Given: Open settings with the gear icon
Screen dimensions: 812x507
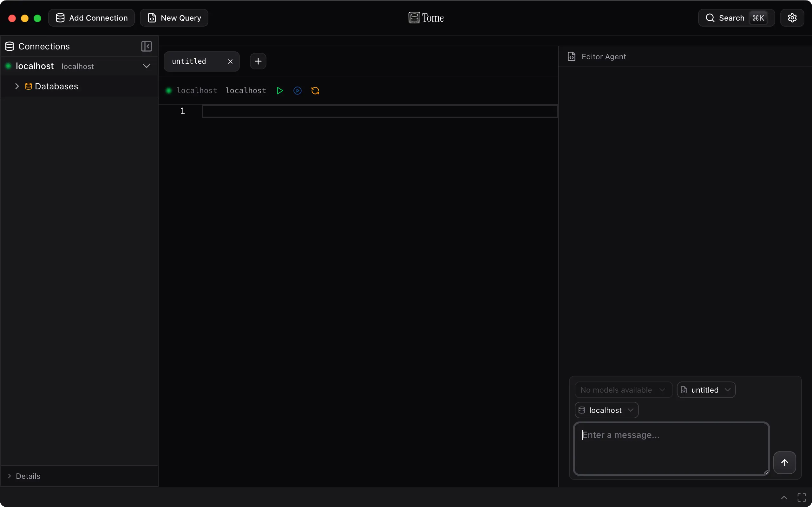Looking at the screenshot, I should 792,18.
